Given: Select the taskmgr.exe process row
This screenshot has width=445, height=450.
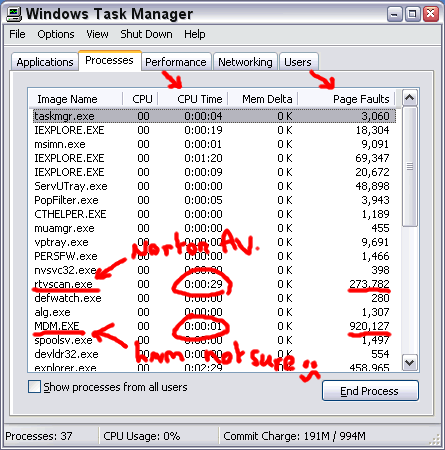Looking at the screenshot, I should tap(214, 116).
